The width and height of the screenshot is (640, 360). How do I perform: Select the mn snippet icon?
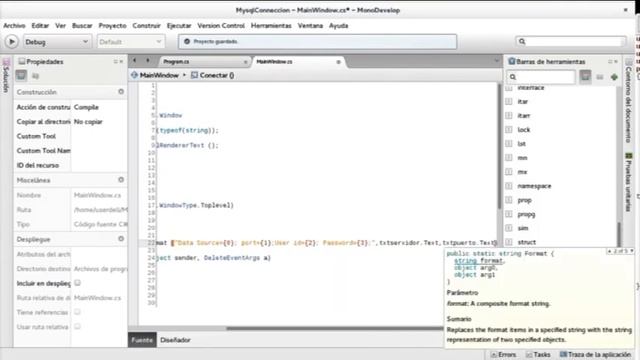(x=509, y=158)
